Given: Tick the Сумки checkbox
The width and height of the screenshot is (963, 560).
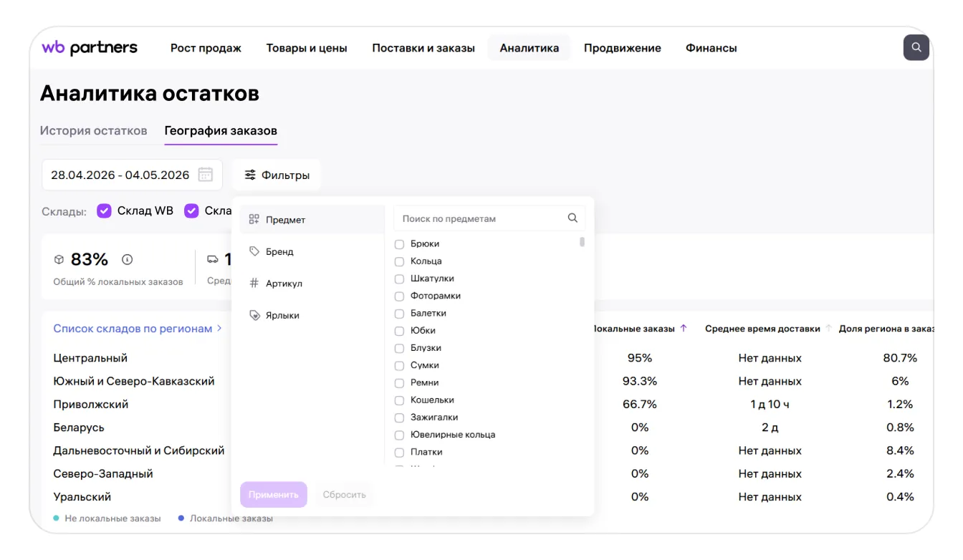Looking at the screenshot, I should [x=400, y=366].
